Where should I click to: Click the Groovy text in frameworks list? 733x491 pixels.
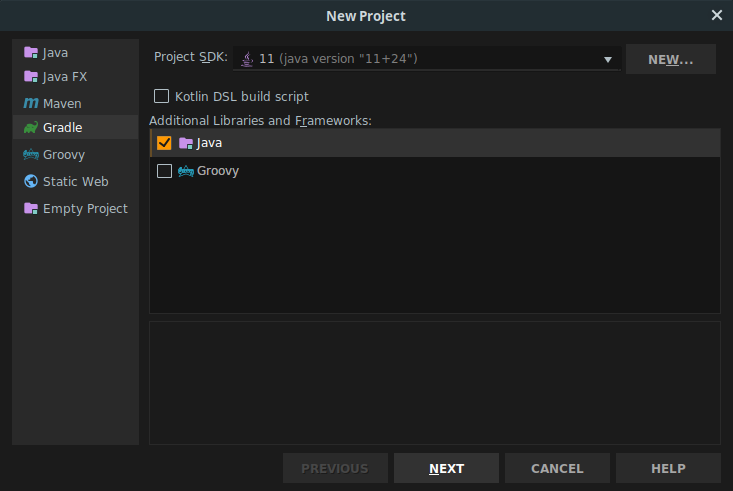point(218,171)
